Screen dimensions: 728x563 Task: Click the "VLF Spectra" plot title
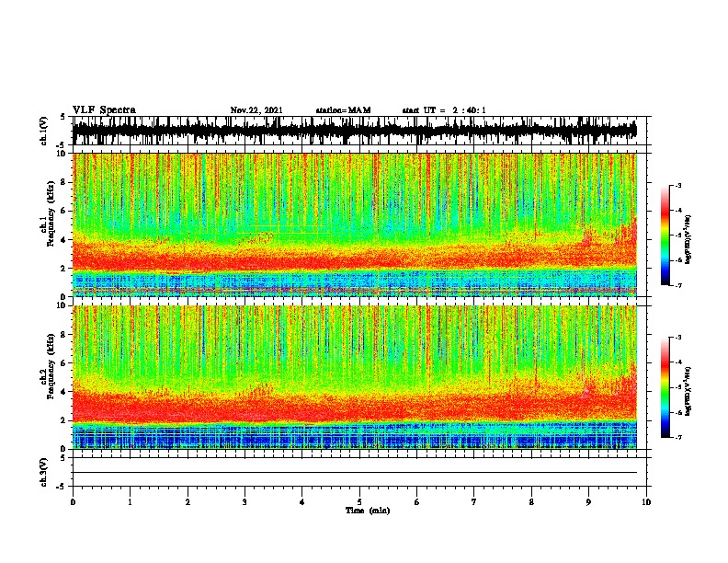[x=104, y=110]
